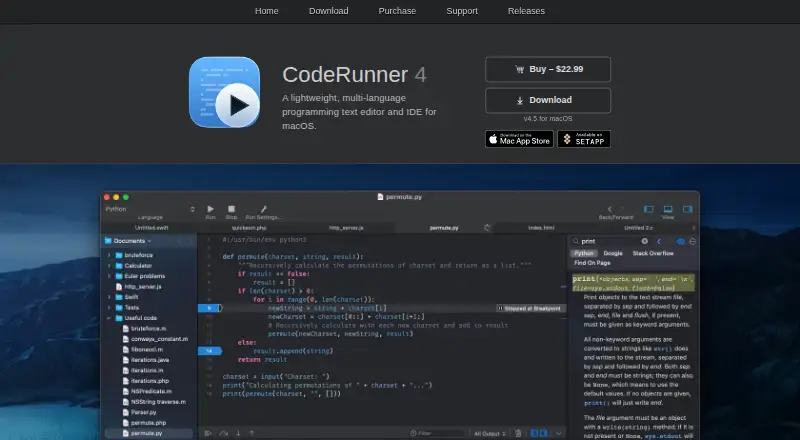Expand the Tests folder
Screen dimensions: 800x440
point(109,307)
